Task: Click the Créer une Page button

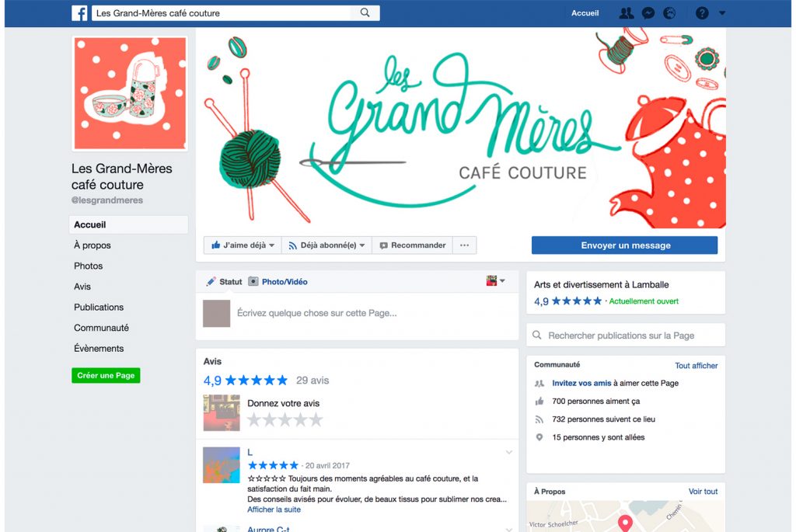Action: 106,375
